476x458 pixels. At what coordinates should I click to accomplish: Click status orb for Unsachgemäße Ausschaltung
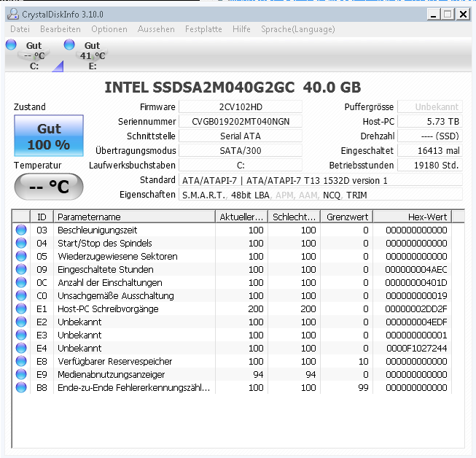pyautogui.click(x=21, y=295)
